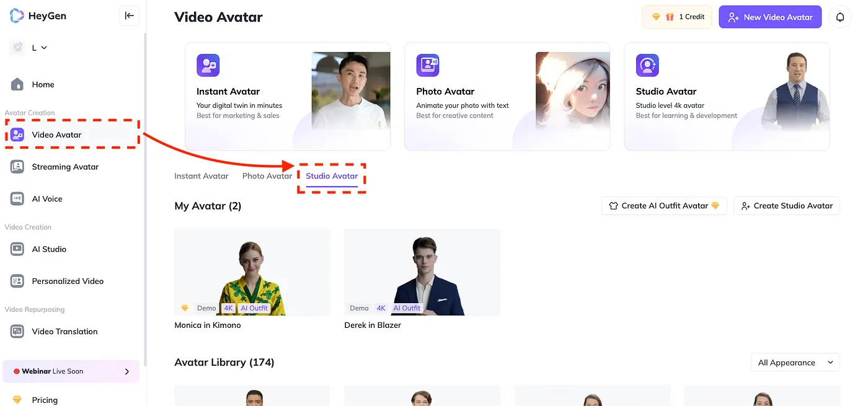Click the 1 Credit button
The width and height of the screenshot is (868, 406).
(x=678, y=17)
